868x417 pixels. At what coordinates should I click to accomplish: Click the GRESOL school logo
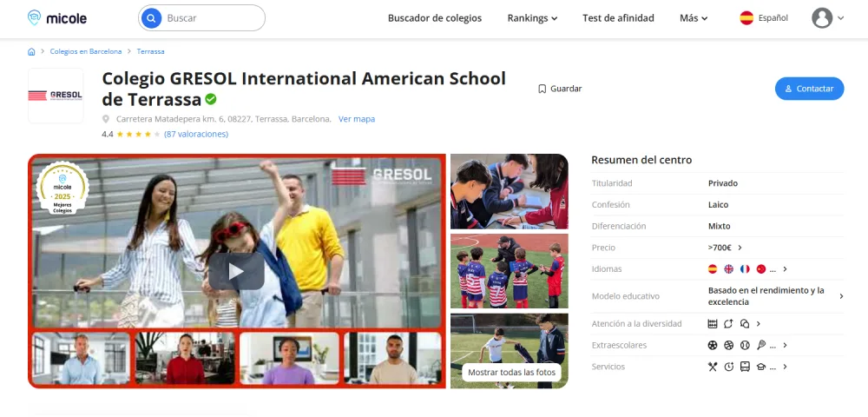click(x=56, y=96)
